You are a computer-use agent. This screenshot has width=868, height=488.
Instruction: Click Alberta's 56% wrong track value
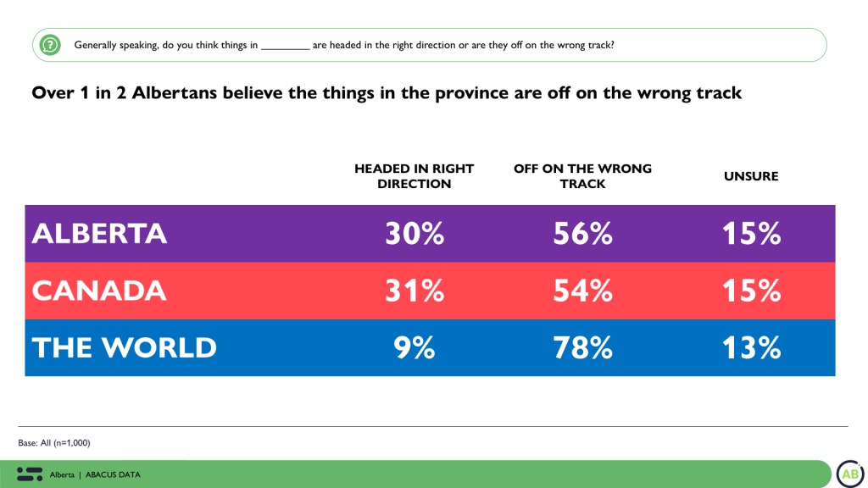[582, 234]
